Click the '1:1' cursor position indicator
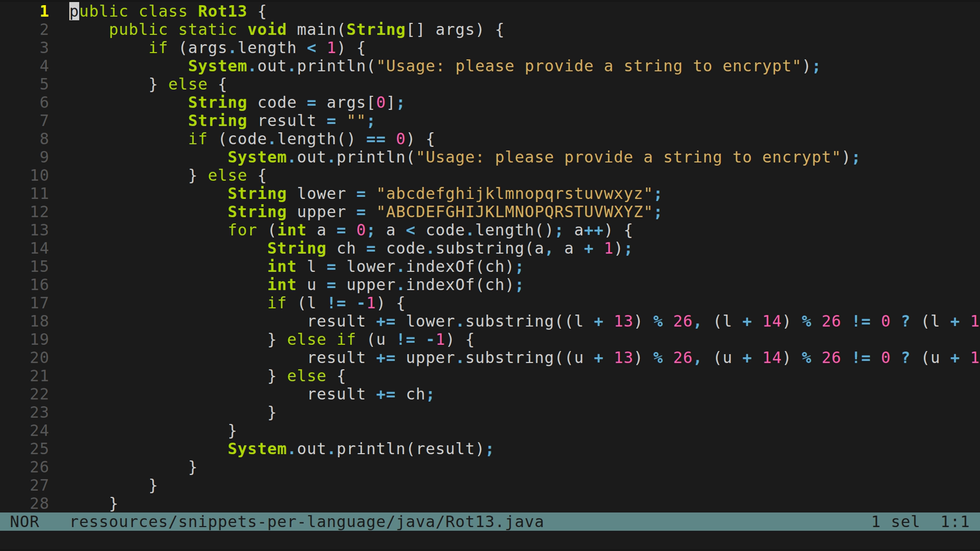Screen dimensions: 980x551 point(955,521)
